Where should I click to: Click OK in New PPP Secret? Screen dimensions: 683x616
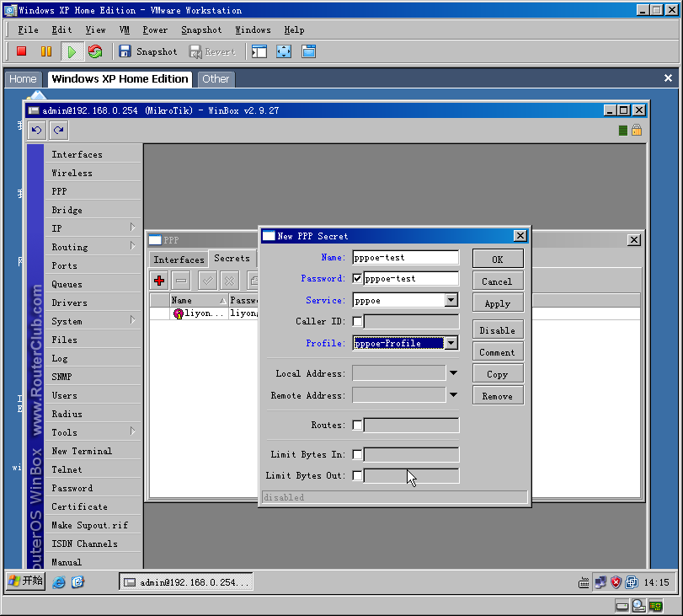click(x=498, y=259)
